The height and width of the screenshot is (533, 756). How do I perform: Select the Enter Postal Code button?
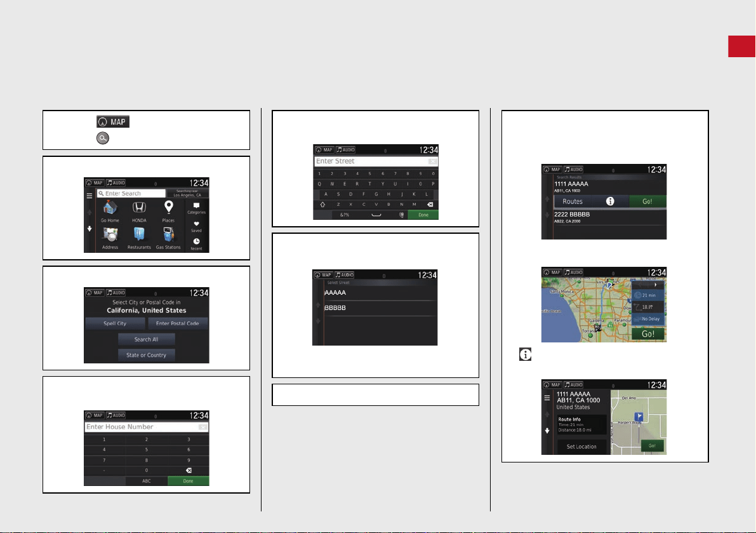tap(178, 323)
